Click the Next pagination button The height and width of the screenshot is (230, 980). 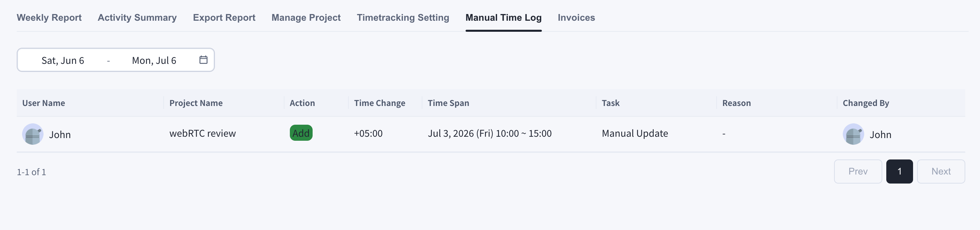[941, 171]
